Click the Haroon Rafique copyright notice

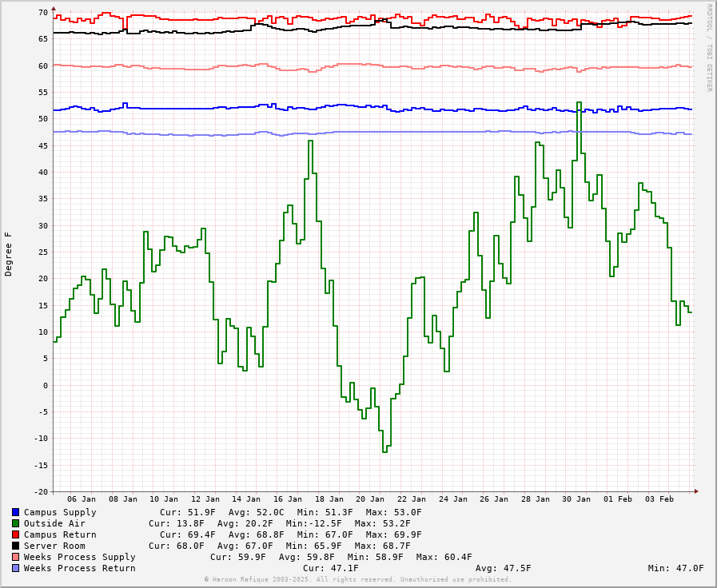pos(358,580)
